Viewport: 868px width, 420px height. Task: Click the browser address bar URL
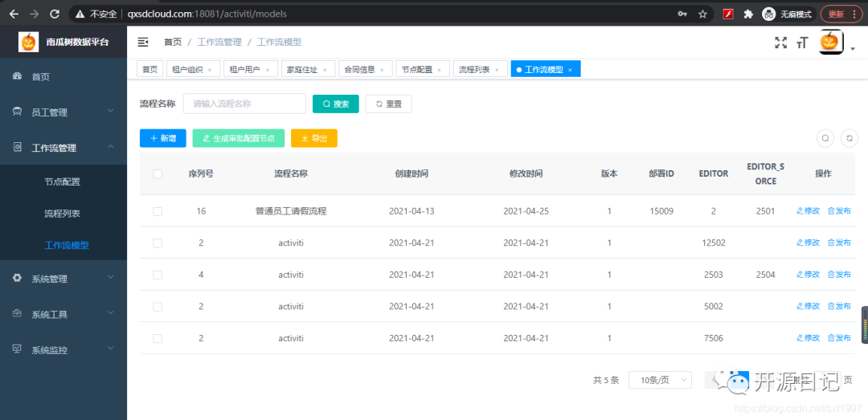click(207, 14)
